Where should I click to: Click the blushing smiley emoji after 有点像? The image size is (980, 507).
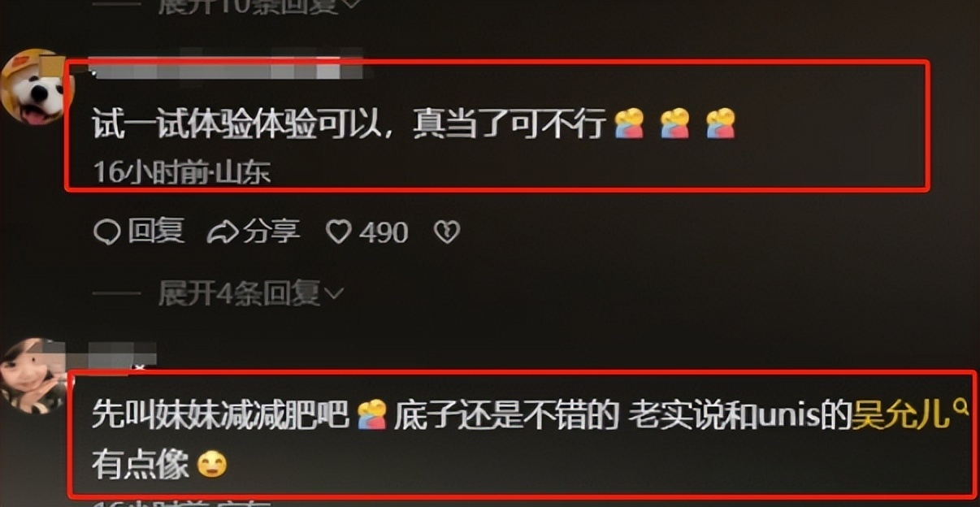[x=212, y=466]
